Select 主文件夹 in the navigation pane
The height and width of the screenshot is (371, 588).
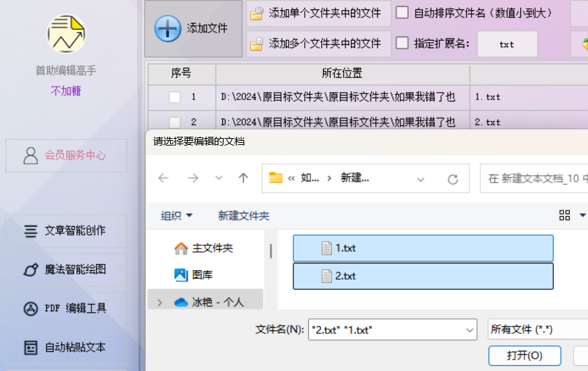(212, 248)
